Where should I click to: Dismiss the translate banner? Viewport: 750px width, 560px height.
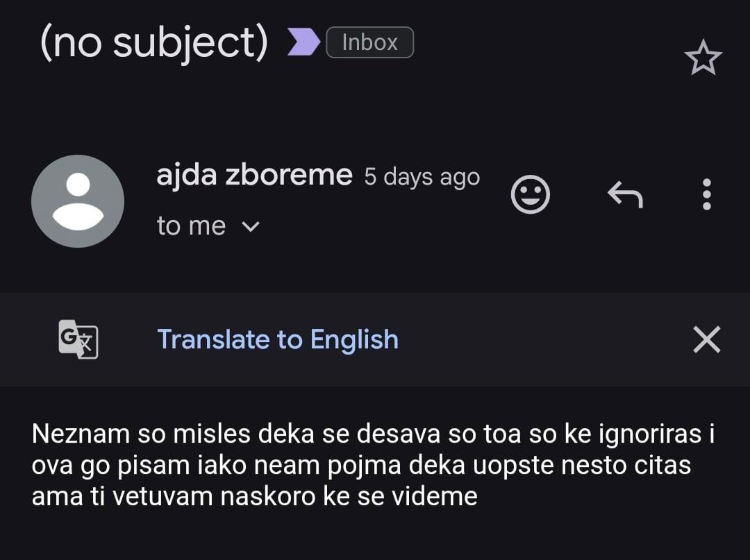click(706, 340)
